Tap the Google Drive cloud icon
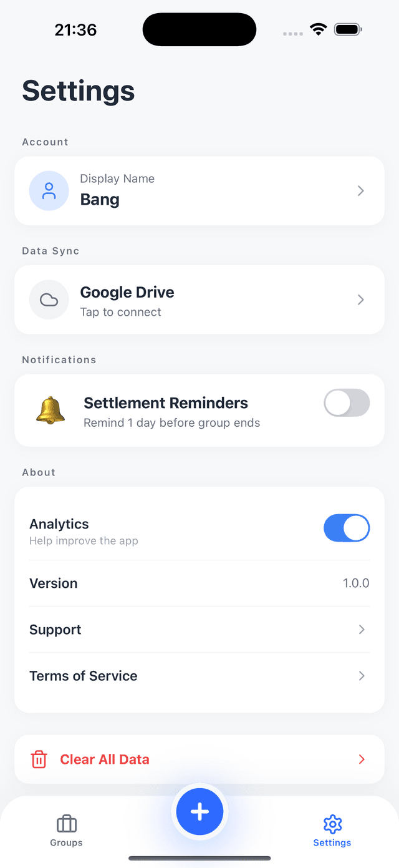 (x=49, y=300)
